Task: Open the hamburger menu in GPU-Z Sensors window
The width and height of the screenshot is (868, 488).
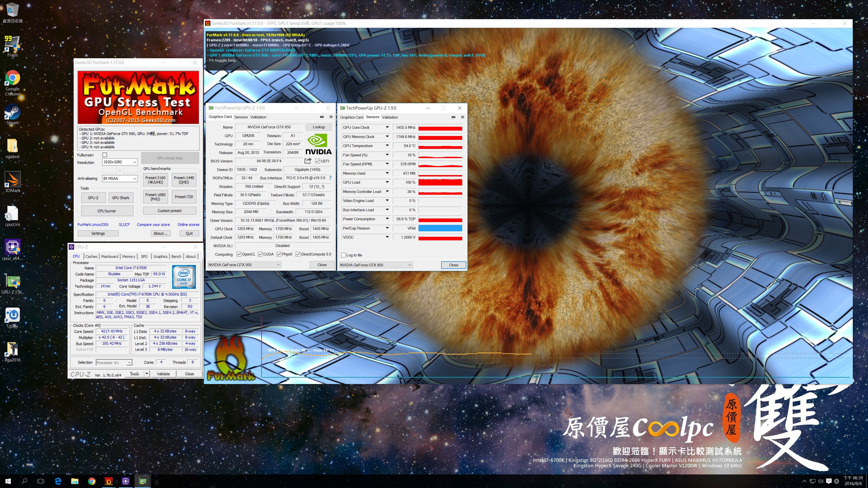Action: [462, 117]
